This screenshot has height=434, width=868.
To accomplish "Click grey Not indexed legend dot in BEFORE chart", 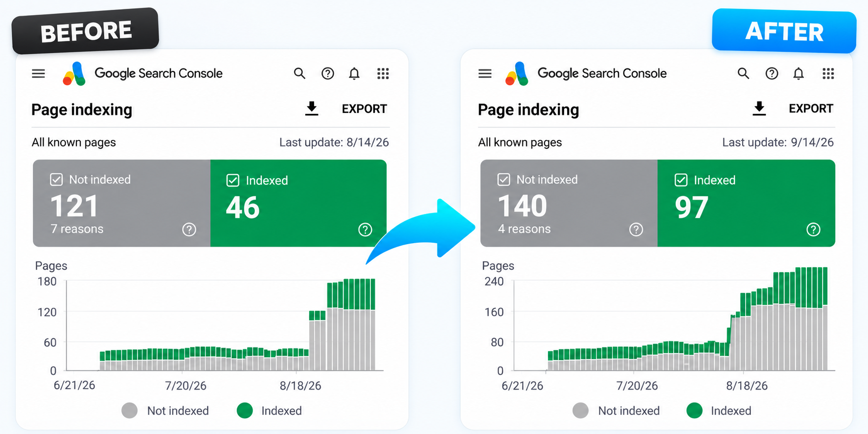I will click(x=130, y=411).
